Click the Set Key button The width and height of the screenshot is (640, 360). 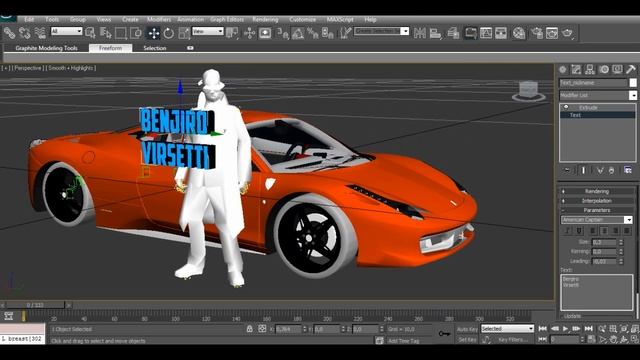(467, 340)
